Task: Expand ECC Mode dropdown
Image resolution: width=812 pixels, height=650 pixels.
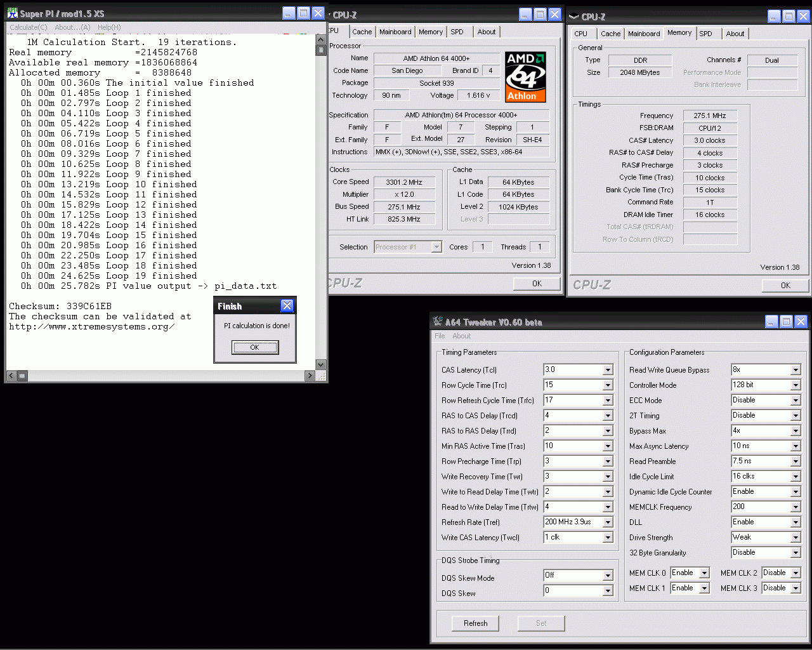Action: [796, 401]
